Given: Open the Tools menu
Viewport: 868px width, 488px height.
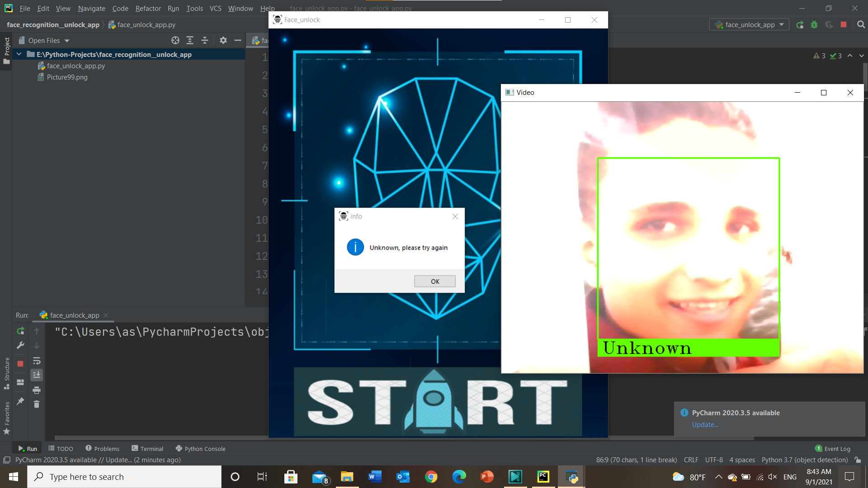Looking at the screenshot, I should click(194, 8).
